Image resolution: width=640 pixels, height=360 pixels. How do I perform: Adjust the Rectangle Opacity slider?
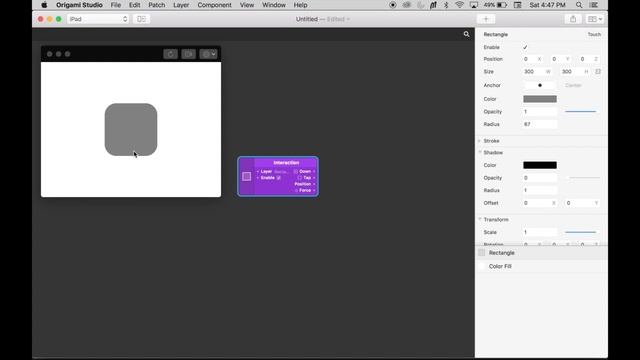[580, 111]
